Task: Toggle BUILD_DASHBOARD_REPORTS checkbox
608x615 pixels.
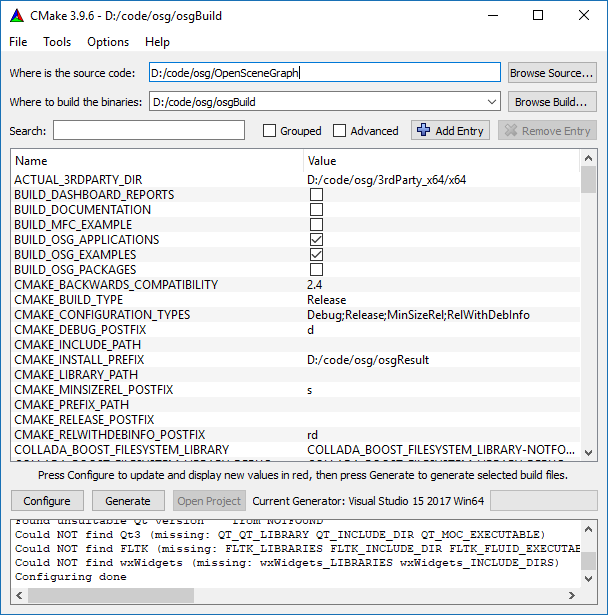Action: [x=316, y=195]
